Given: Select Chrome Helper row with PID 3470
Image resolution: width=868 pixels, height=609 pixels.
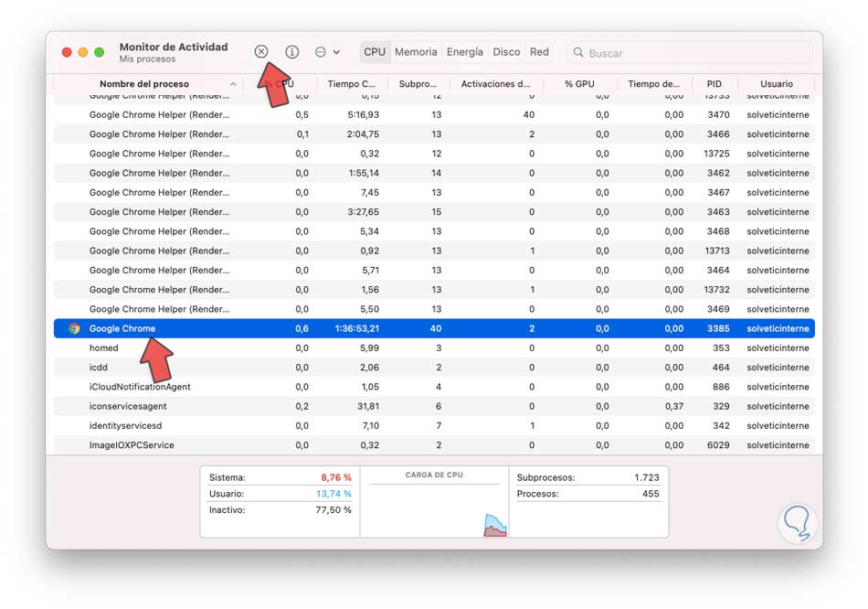Looking at the screenshot, I should (434, 114).
